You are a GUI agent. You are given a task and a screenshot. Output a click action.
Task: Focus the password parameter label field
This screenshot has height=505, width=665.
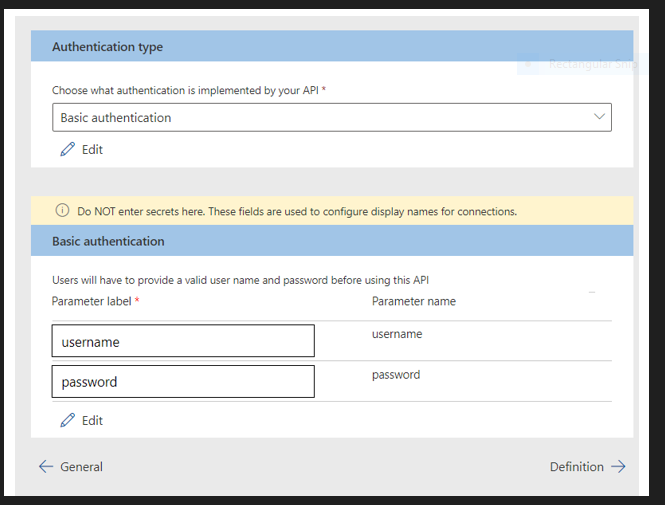click(x=183, y=381)
